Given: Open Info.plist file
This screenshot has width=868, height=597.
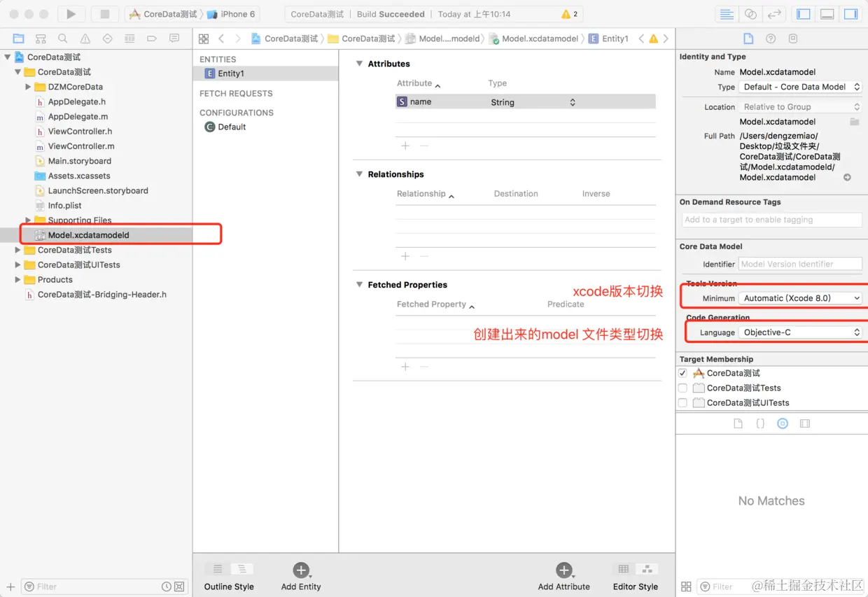Looking at the screenshot, I should (x=64, y=206).
